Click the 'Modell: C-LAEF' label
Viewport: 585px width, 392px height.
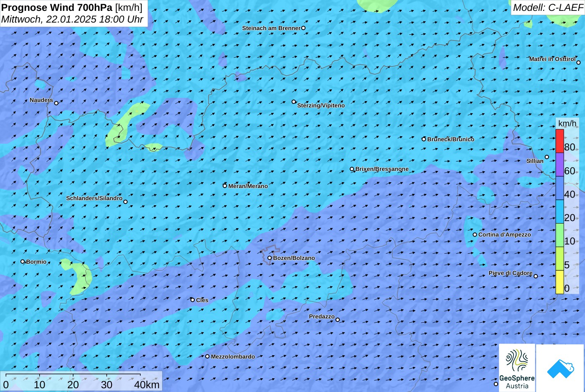(548, 7)
